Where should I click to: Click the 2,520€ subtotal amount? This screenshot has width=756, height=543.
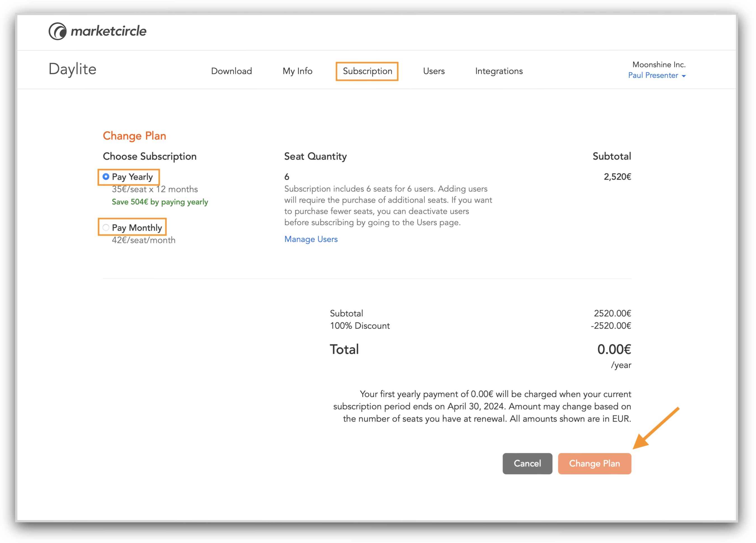click(x=617, y=177)
